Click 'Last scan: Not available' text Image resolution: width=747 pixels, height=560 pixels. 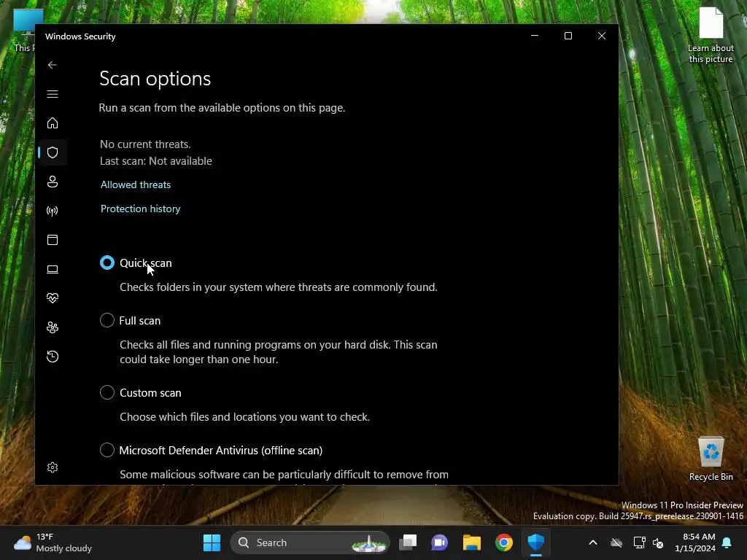(x=156, y=161)
